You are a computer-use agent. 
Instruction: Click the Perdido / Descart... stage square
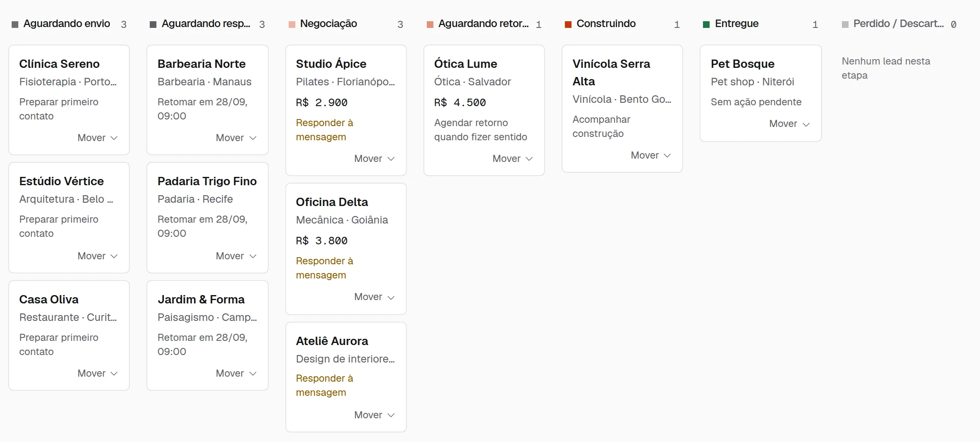pyautogui.click(x=845, y=24)
